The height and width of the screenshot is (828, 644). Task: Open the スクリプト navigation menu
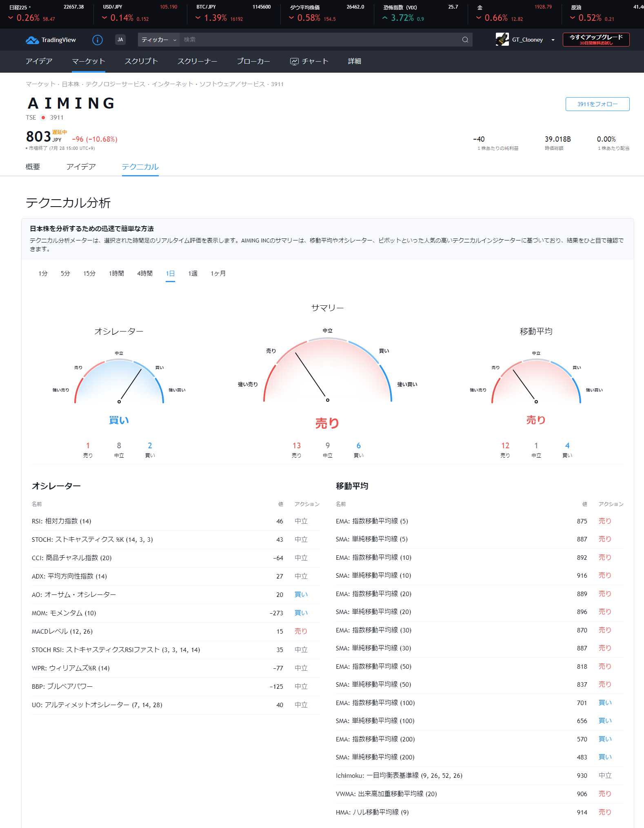pos(141,61)
